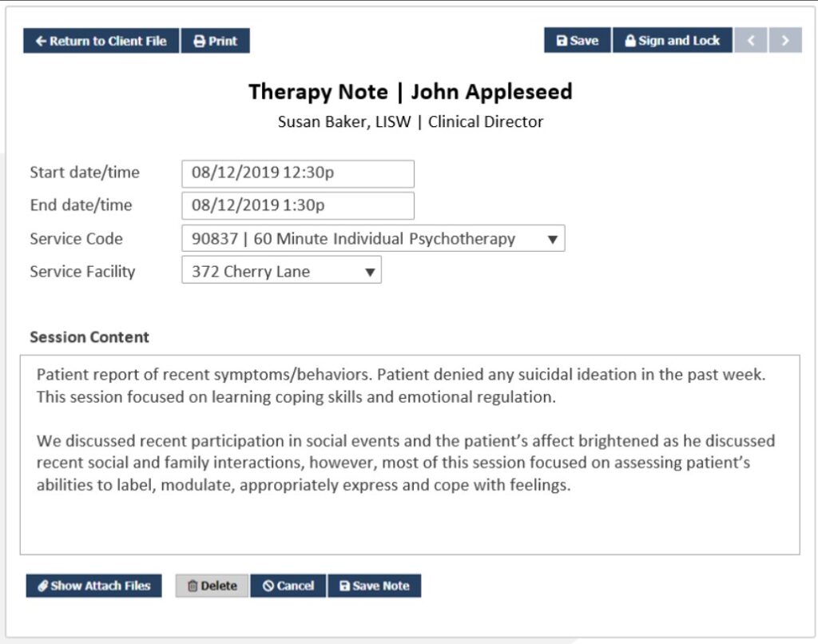Click the 90837 60 Minute Individual Psychotherapy box
This screenshot has width=818, height=644.
pos(359,239)
